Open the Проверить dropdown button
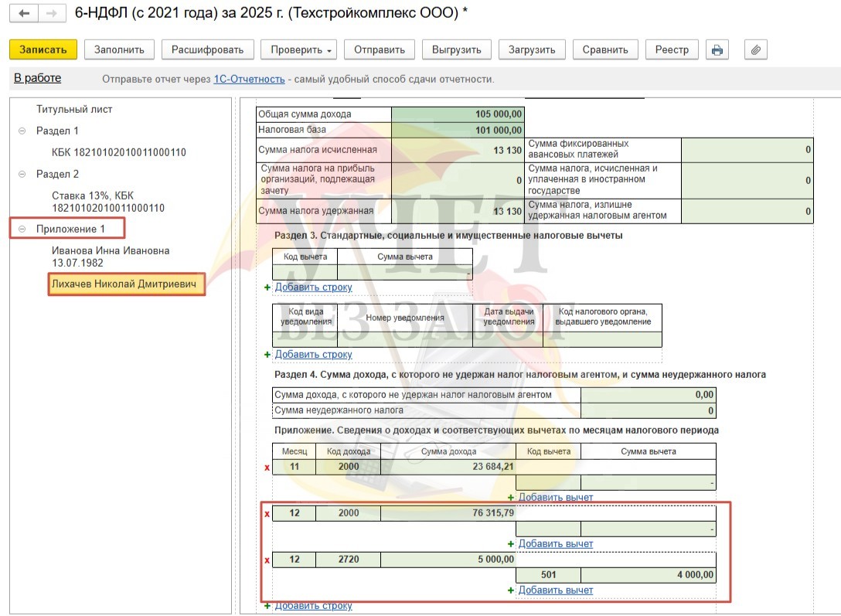Screen dimensions: 841x616 [301, 49]
